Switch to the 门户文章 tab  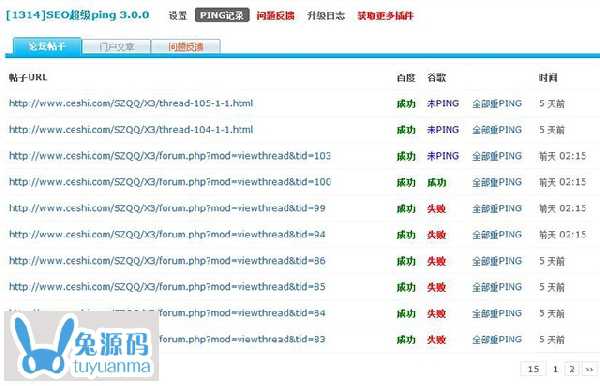[116, 47]
